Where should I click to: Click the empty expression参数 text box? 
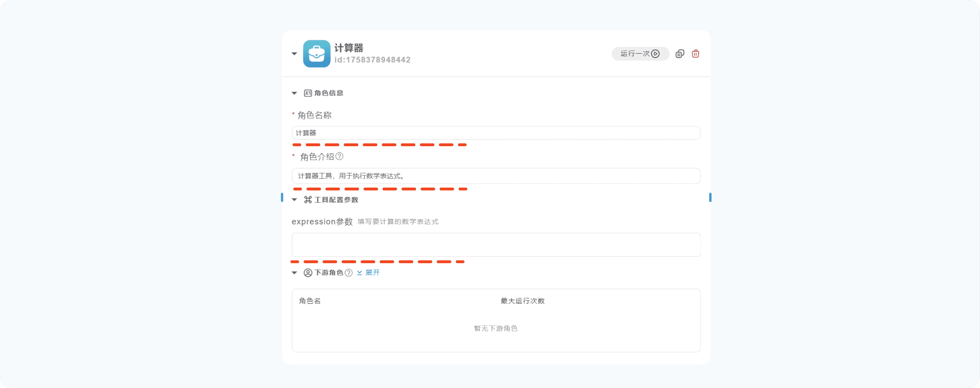496,245
